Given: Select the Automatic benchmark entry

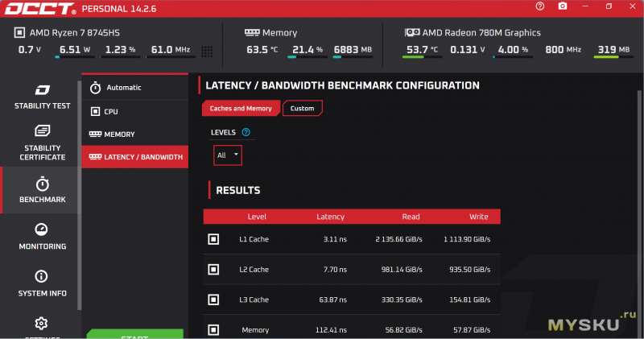Looking at the screenshot, I should click(x=134, y=88).
